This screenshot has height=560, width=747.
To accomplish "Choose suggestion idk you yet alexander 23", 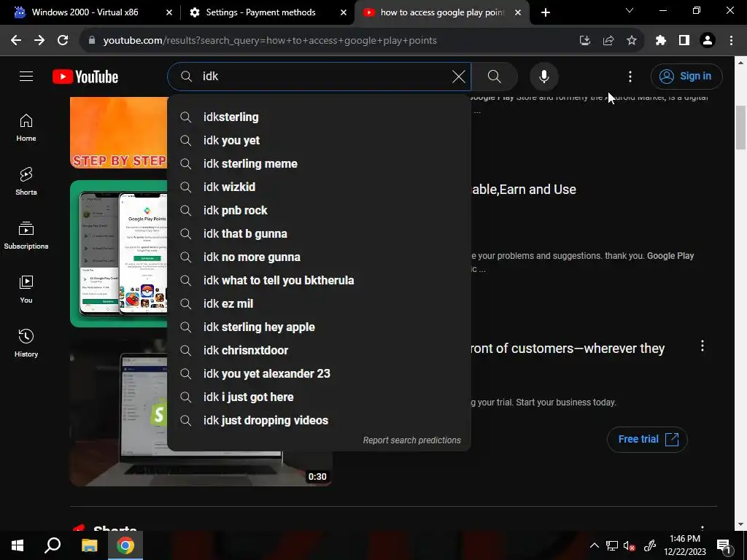I will tap(320, 374).
